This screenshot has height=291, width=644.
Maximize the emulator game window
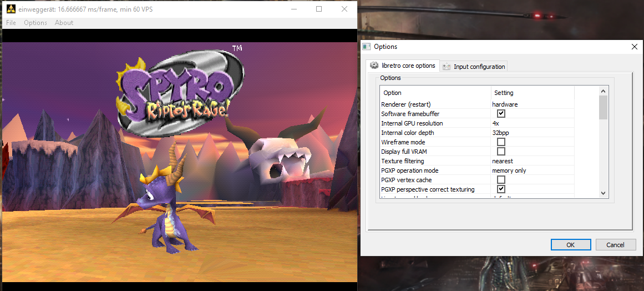tap(319, 9)
